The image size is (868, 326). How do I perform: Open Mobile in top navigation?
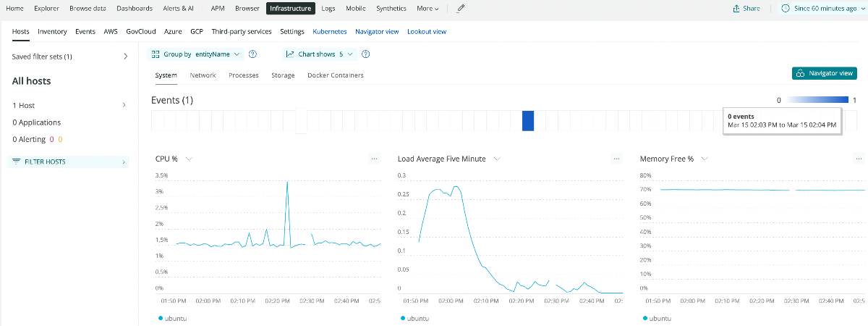tap(356, 9)
